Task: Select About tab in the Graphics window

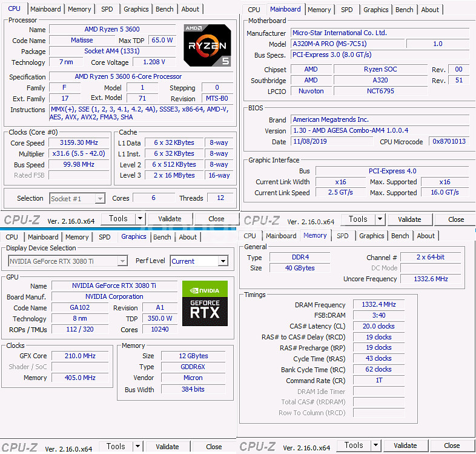Action: click(188, 237)
